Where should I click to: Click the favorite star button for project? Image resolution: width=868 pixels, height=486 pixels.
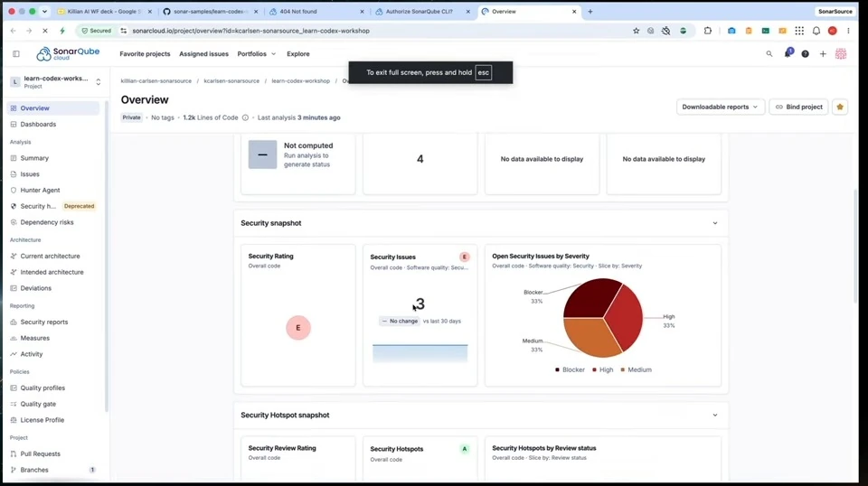[x=840, y=107]
